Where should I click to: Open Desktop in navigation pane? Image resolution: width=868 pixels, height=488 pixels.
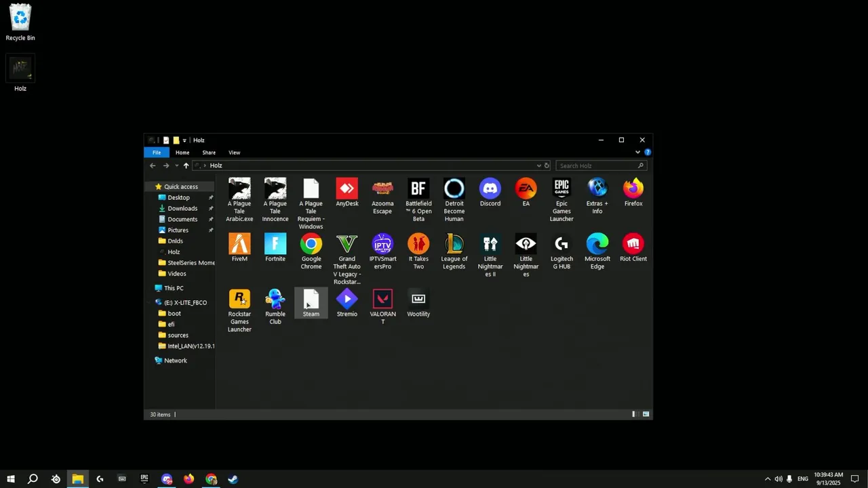point(179,197)
